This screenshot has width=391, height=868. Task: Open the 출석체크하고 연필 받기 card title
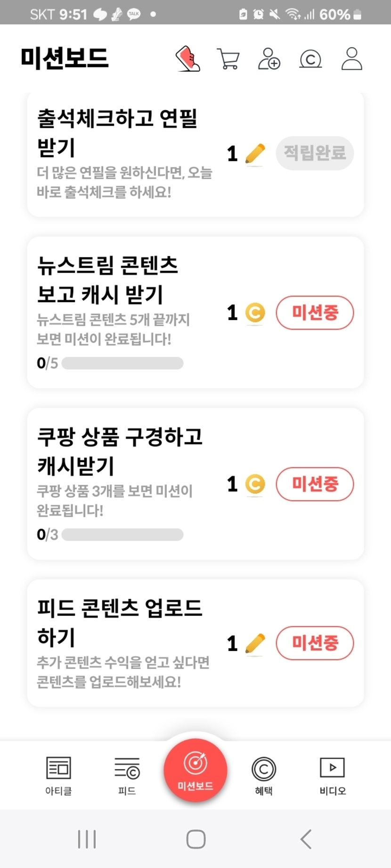click(x=117, y=132)
